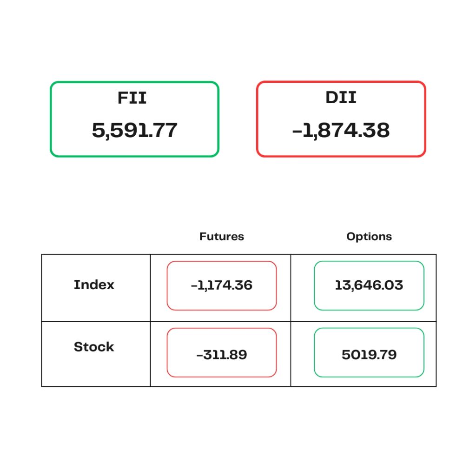The width and height of the screenshot is (476, 476).
Task: Click the FII heading text
Action: tap(132, 98)
